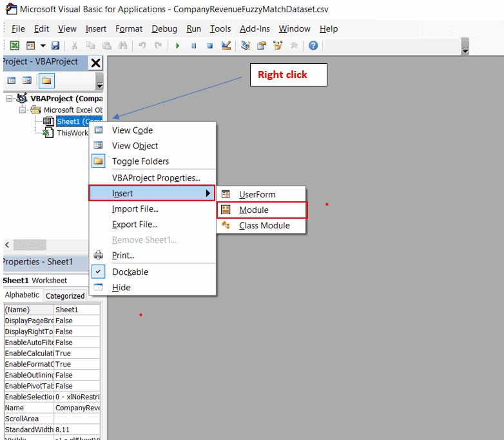The image size is (504, 440).
Task: Click the View Object icon in the Project pane
Action: pos(27,81)
